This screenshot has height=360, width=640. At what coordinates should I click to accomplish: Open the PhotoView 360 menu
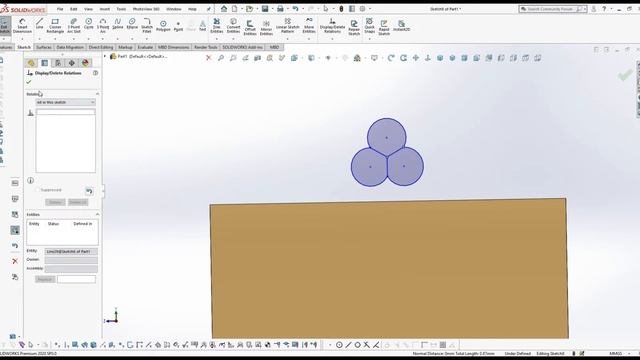pyautogui.click(x=146, y=9)
